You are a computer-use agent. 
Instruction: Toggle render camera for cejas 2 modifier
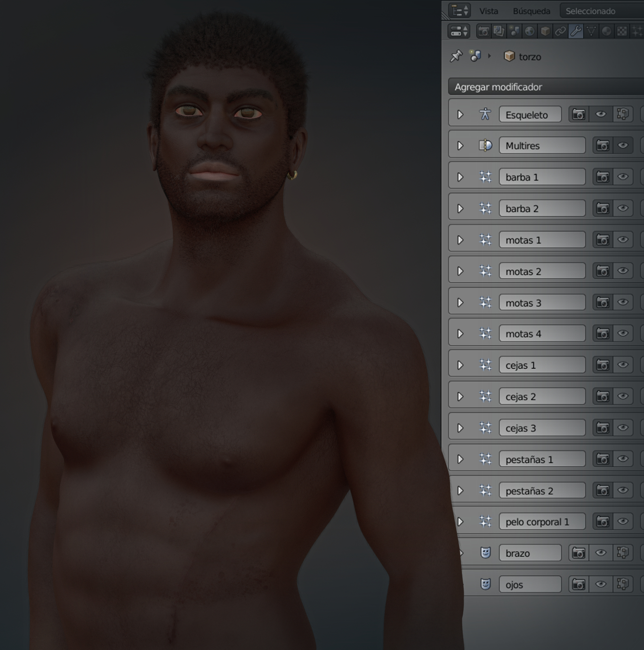point(603,397)
